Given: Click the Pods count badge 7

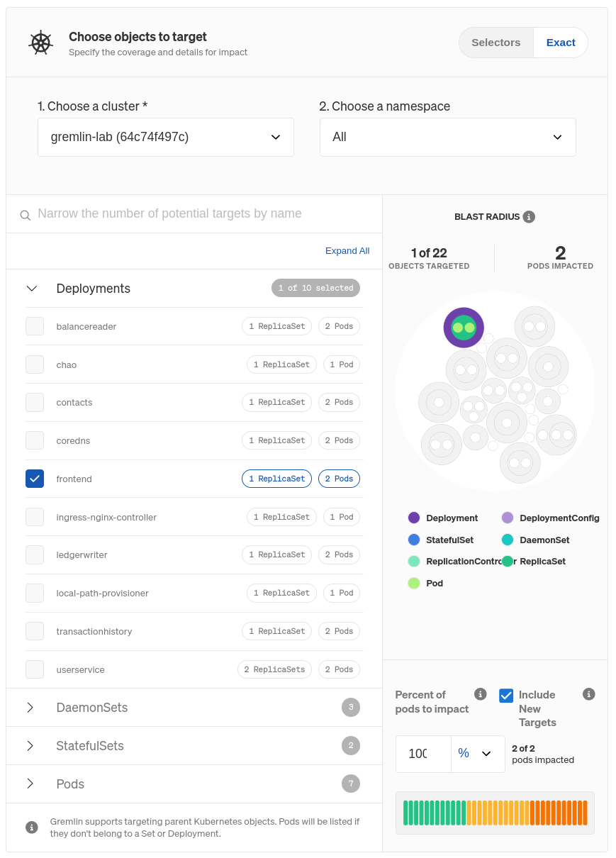Looking at the screenshot, I should pos(350,784).
